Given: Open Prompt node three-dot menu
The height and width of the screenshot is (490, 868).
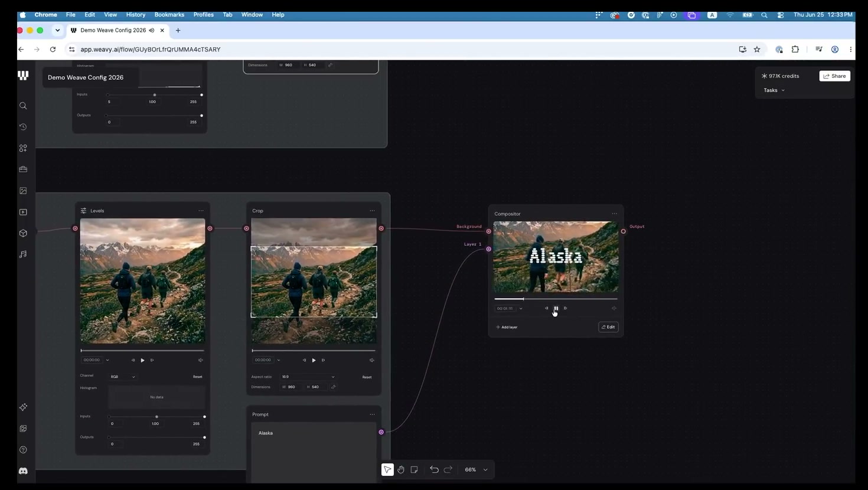Looking at the screenshot, I should pos(372,414).
